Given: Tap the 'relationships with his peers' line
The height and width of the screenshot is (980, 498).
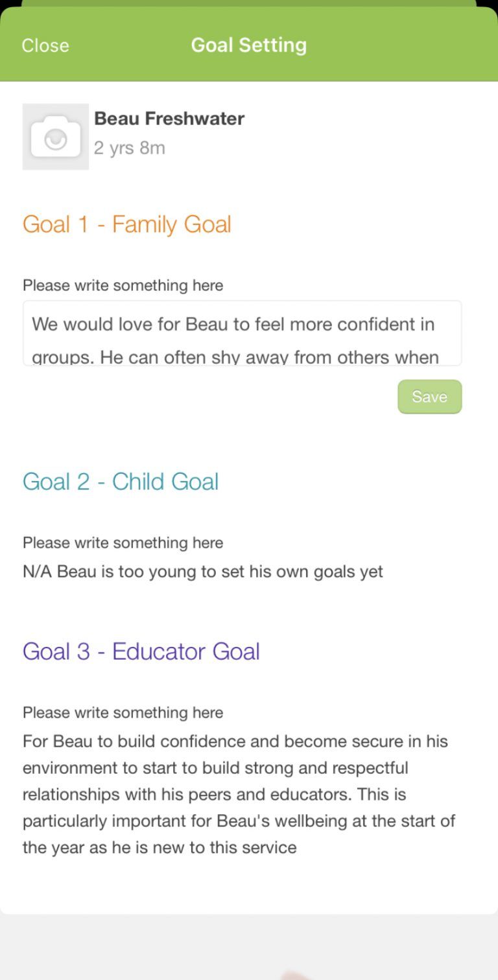Looking at the screenshot, I should pyautogui.click(x=215, y=795).
